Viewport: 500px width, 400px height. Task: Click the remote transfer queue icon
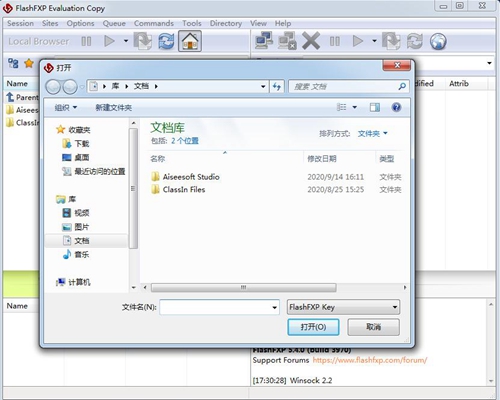click(391, 41)
